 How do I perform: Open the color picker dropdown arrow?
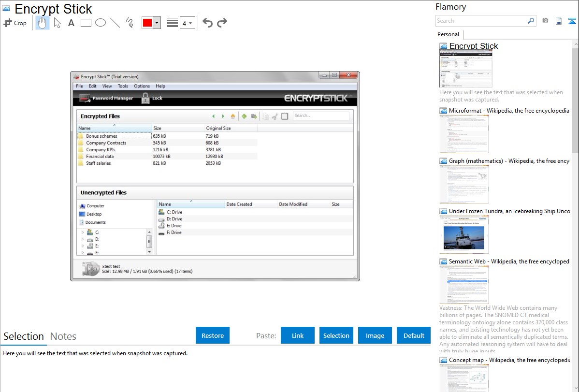click(x=157, y=23)
